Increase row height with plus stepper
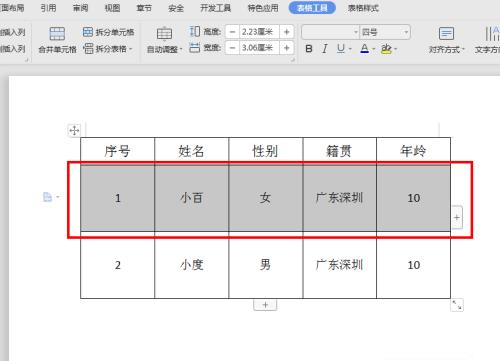 point(286,32)
